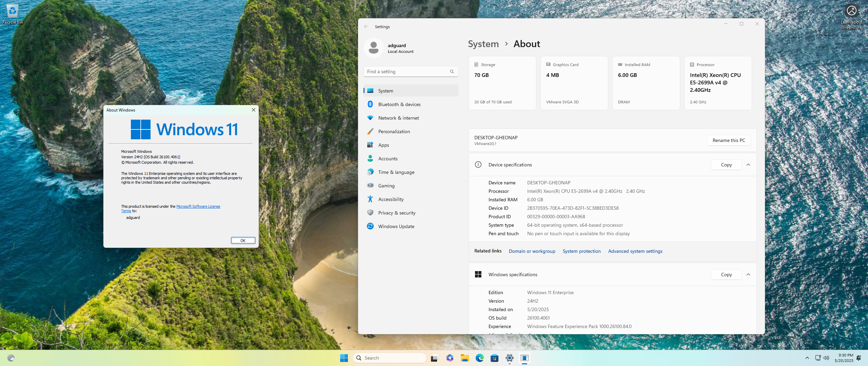The image size is (868, 366).
Task: Select Time & language in sidebar
Action: pos(396,172)
